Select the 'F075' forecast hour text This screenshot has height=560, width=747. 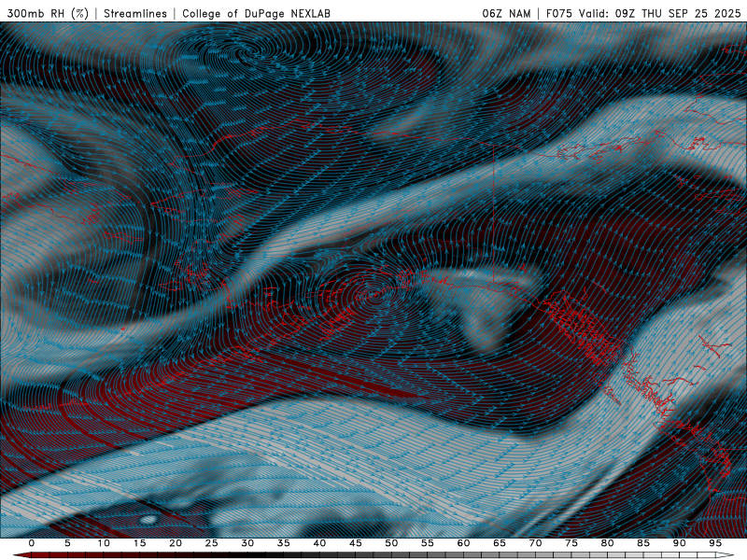[x=559, y=13]
